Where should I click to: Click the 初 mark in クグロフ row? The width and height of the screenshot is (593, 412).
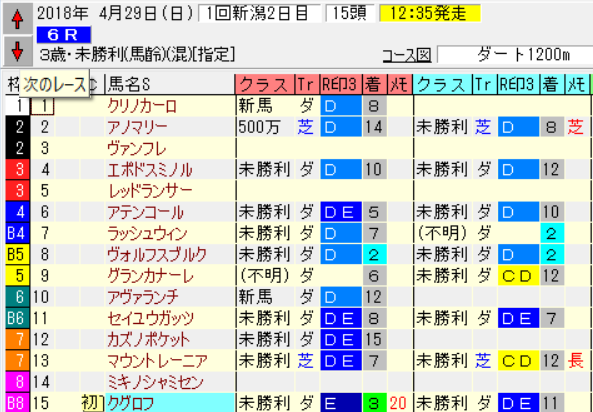92,403
